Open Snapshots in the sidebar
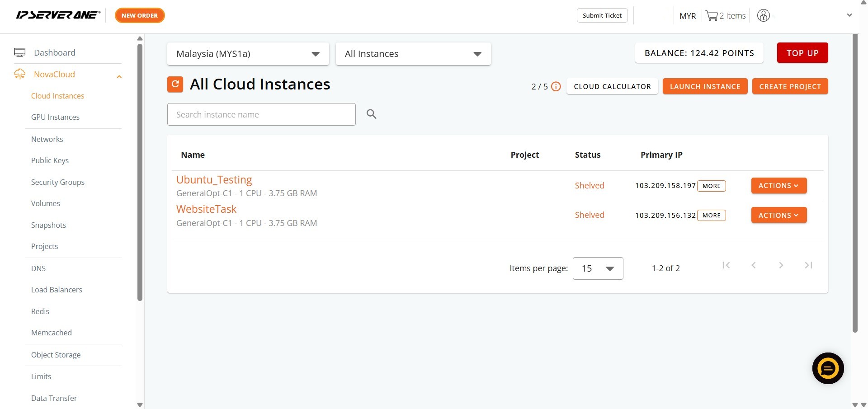This screenshot has width=868, height=409. (48, 225)
